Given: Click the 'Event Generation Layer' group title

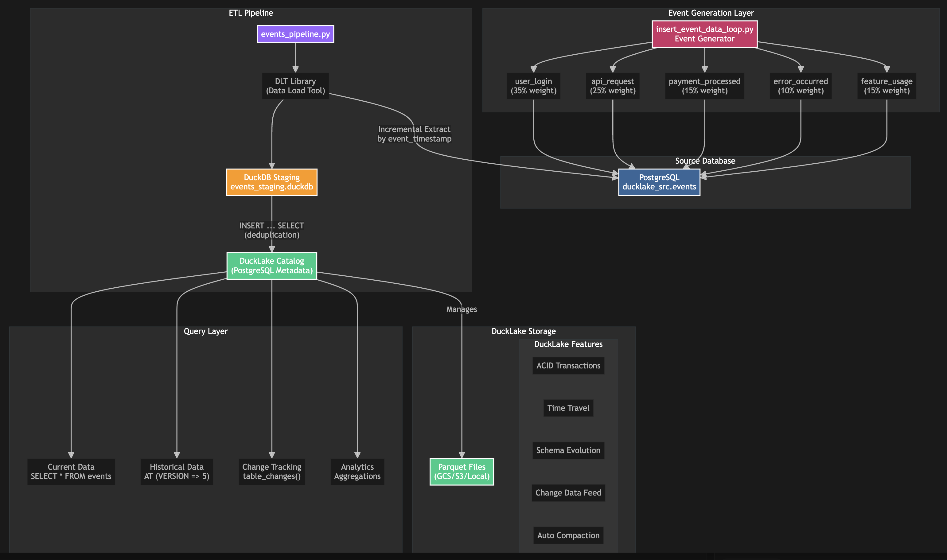Looking at the screenshot, I should 711,13.
